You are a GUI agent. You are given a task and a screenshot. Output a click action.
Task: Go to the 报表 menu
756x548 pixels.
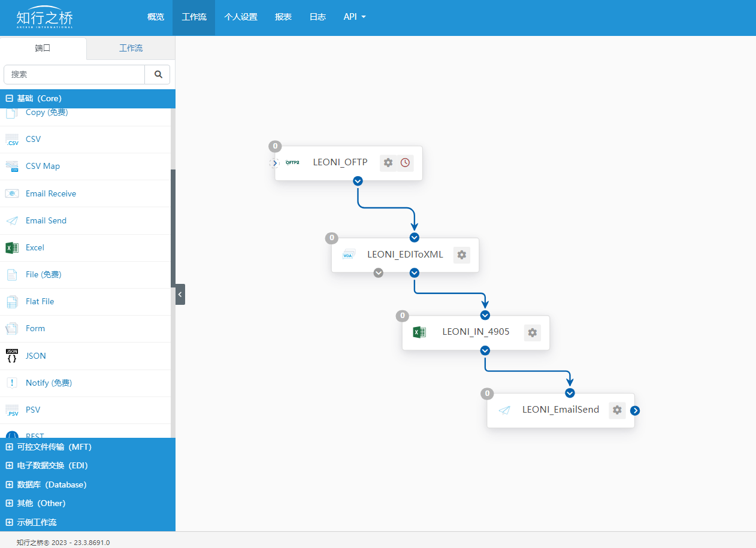click(283, 17)
